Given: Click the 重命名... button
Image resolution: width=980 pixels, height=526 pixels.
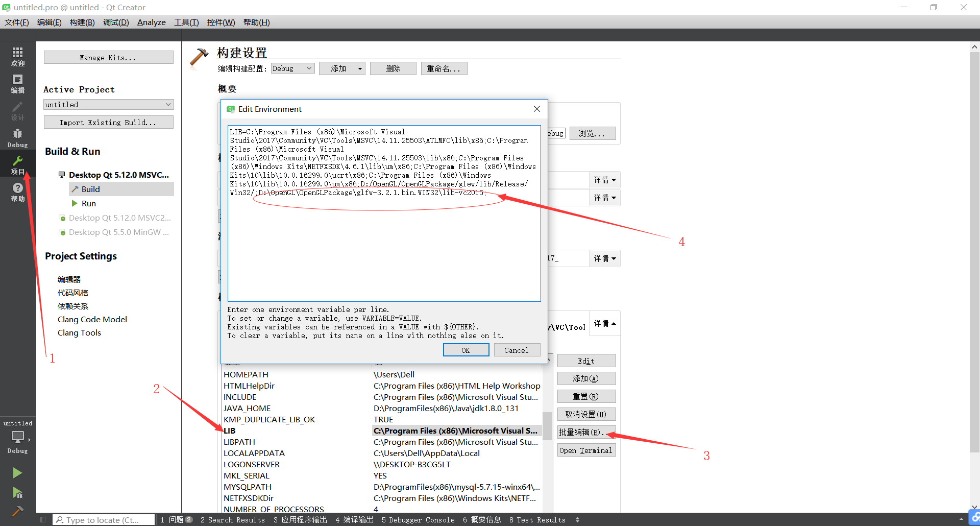Looking at the screenshot, I should (x=444, y=68).
